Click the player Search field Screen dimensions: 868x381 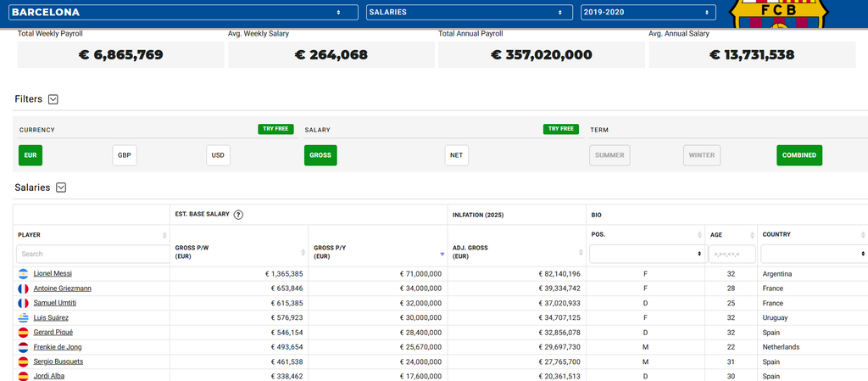click(x=92, y=255)
